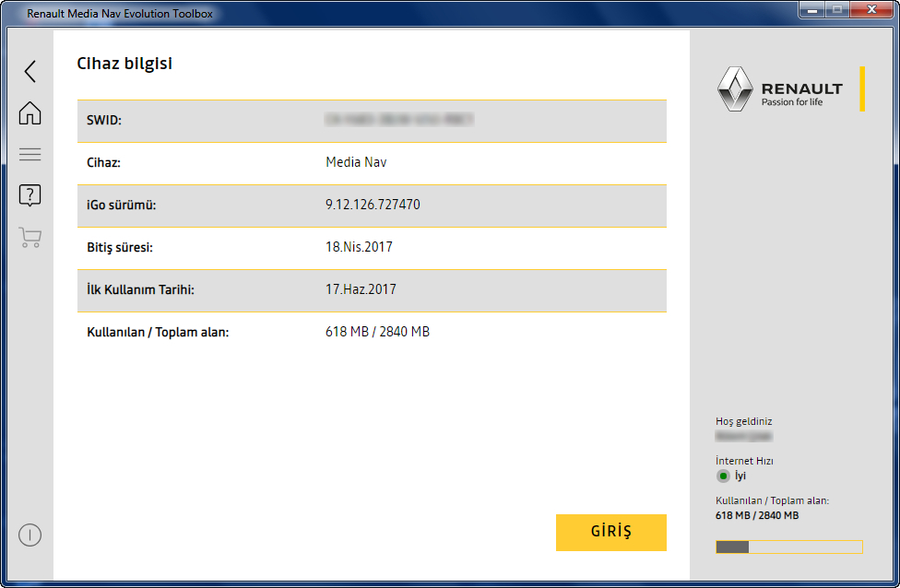
Task: Go back using the left arrow icon
Action: pyautogui.click(x=30, y=72)
